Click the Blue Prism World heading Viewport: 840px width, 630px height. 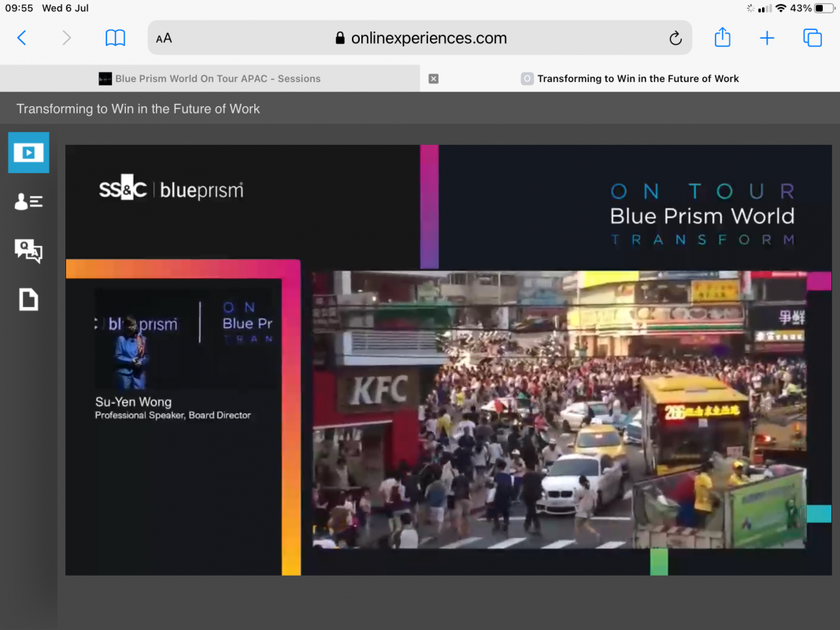(701, 216)
